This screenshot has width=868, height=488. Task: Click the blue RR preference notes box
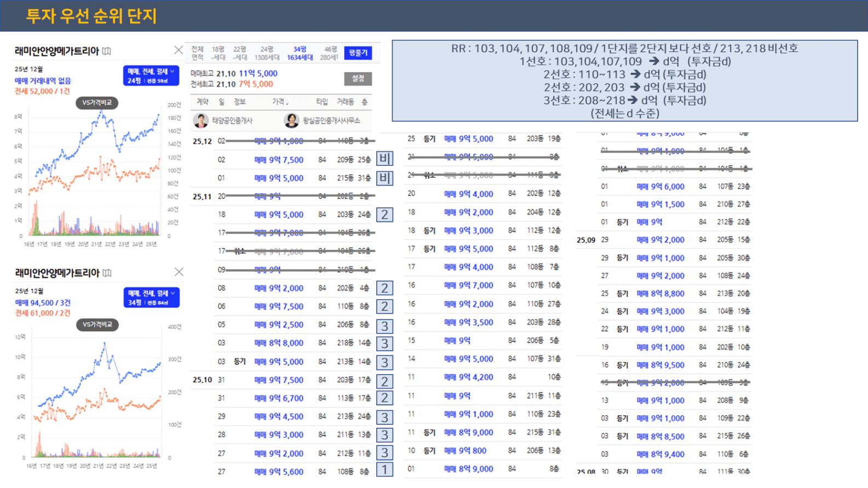pyautogui.click(x=624, y=80)
